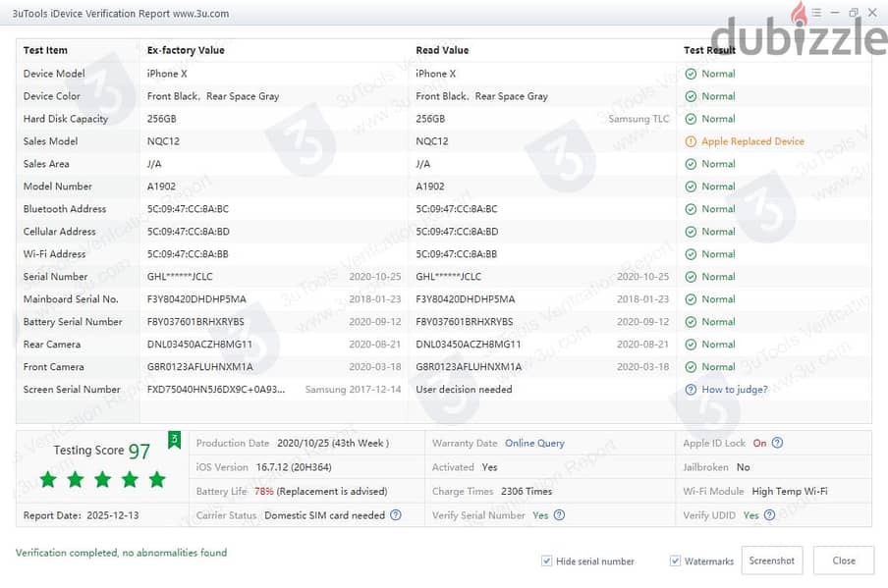Click the green check icon in Hard Disk Capacity row
The height and width of the screenshot is (588, 888).
(691, 119)
